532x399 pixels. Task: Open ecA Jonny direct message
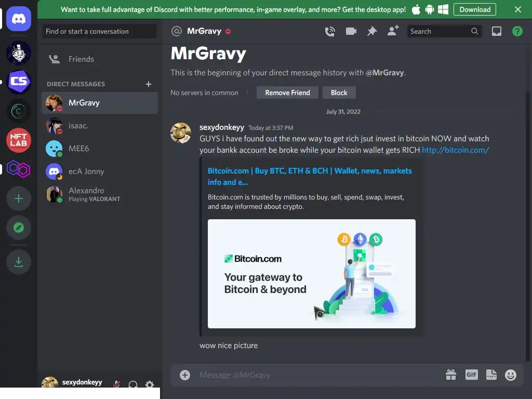point(100,171)
